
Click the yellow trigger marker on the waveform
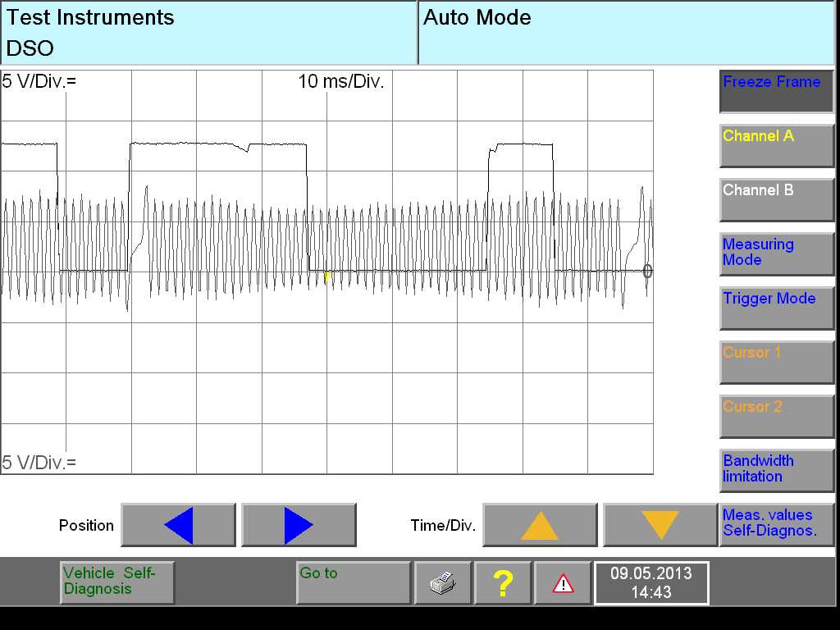326,276
